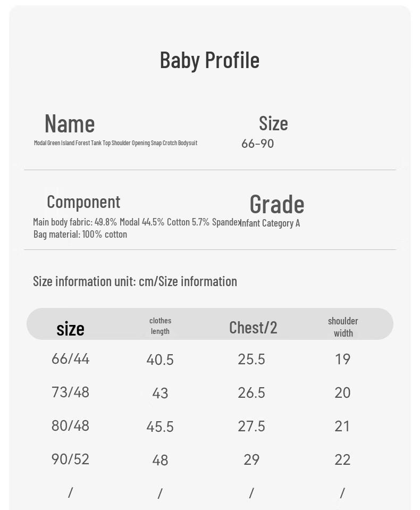The width and height of the screenshot is (420, 510).
Task: Click the 66-90 size range value
Action: pos(257,144)
